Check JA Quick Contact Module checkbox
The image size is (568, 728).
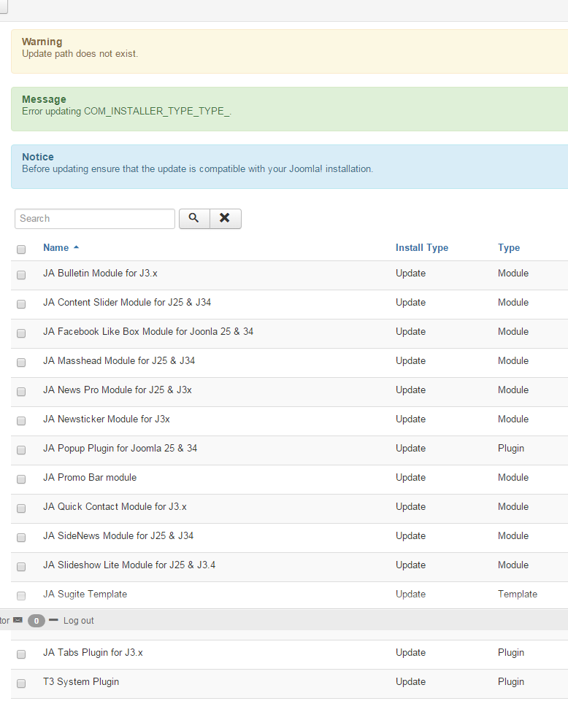pos(21,508)
